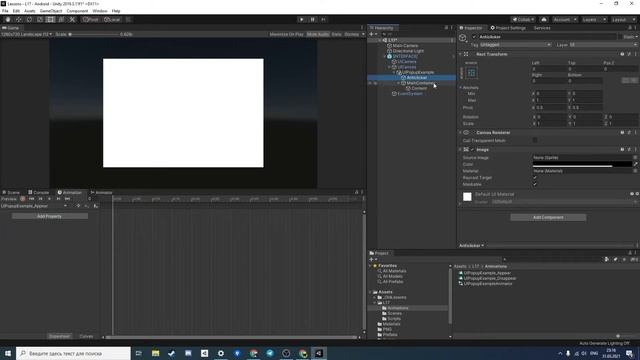Open the Assets menu
The height and width of the screenshot is (360, 640).
point(29,11)
